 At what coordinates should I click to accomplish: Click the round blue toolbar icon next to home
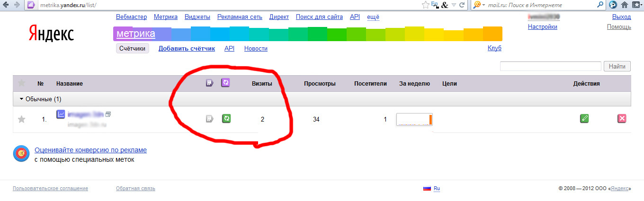click(613, 5)
